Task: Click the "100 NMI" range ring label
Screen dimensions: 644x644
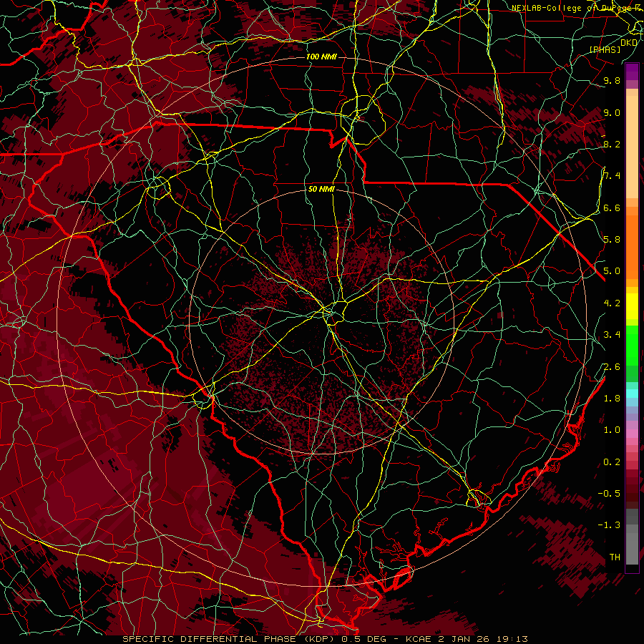Action: pos(321,57)
